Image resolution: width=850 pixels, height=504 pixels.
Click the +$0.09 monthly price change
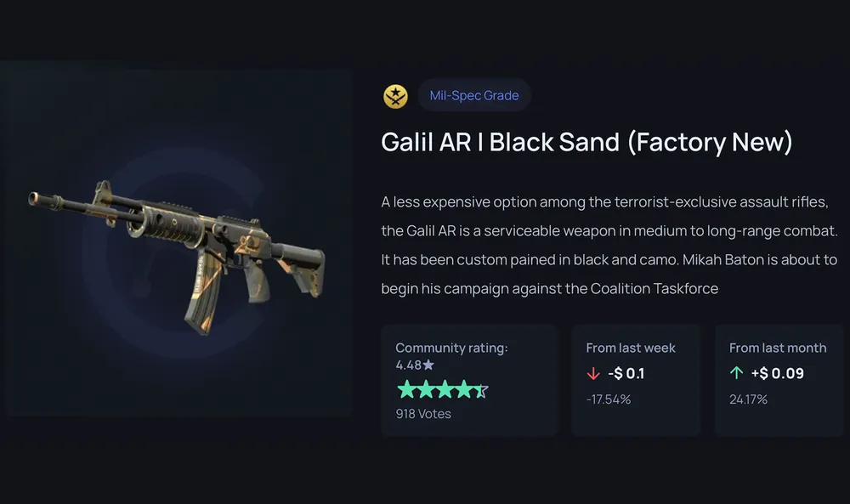778,373
